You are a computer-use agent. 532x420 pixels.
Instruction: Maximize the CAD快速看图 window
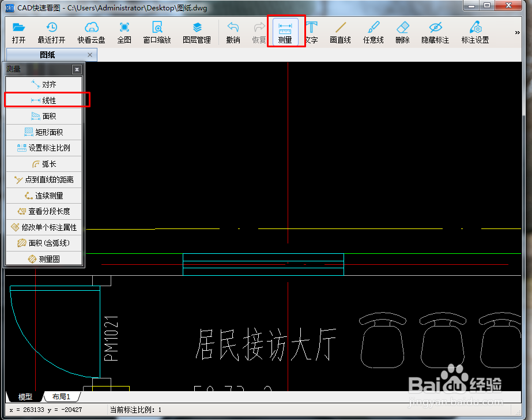[x=487, y=6]
